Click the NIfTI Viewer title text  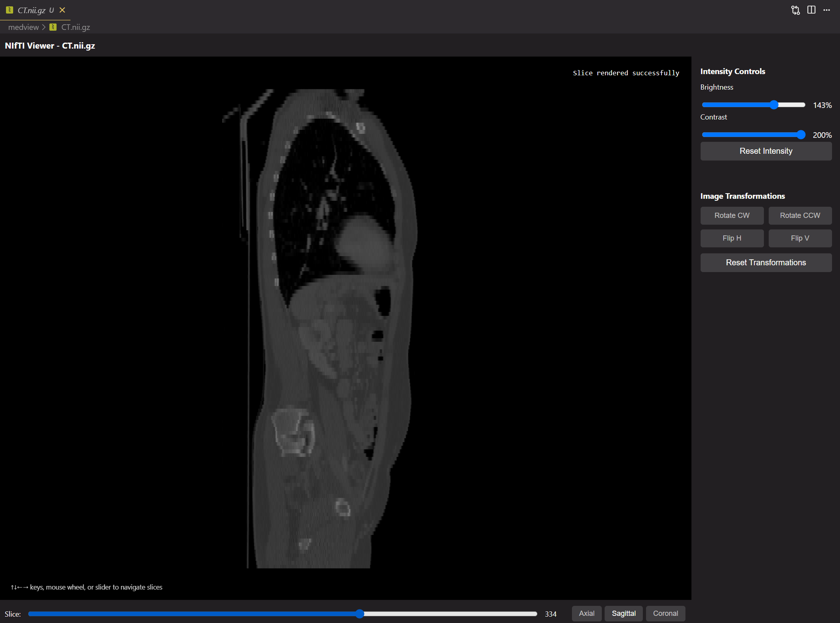pyautogui.click(x=50, y=46)
